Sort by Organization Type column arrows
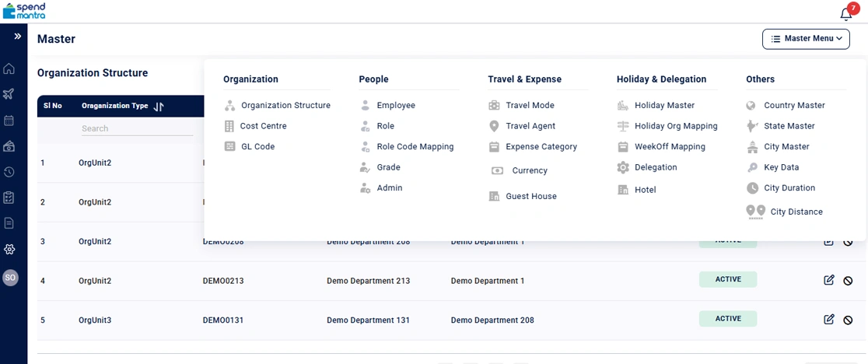The height and width of the screenshot is (364, 868). point(159,107)
